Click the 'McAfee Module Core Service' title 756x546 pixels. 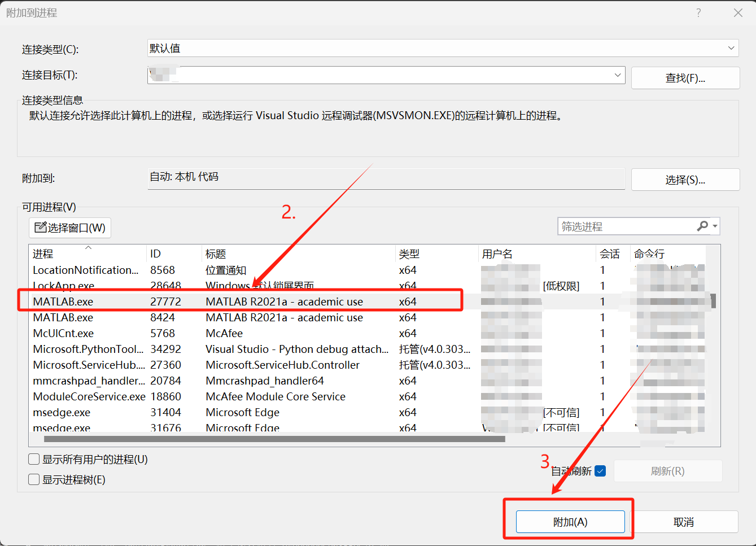click(x=276, y=396)
